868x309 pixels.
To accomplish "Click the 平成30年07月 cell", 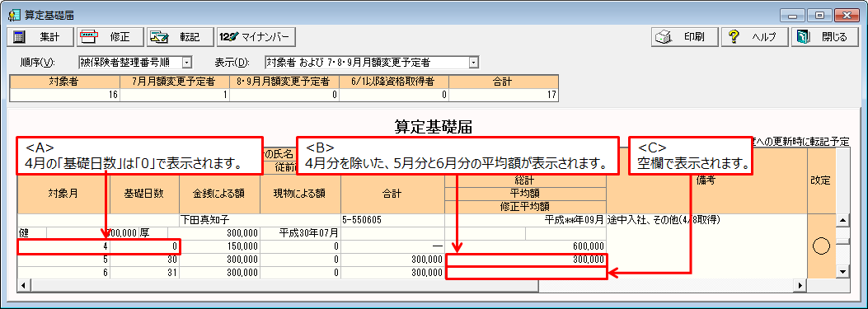I will point(299,233).
